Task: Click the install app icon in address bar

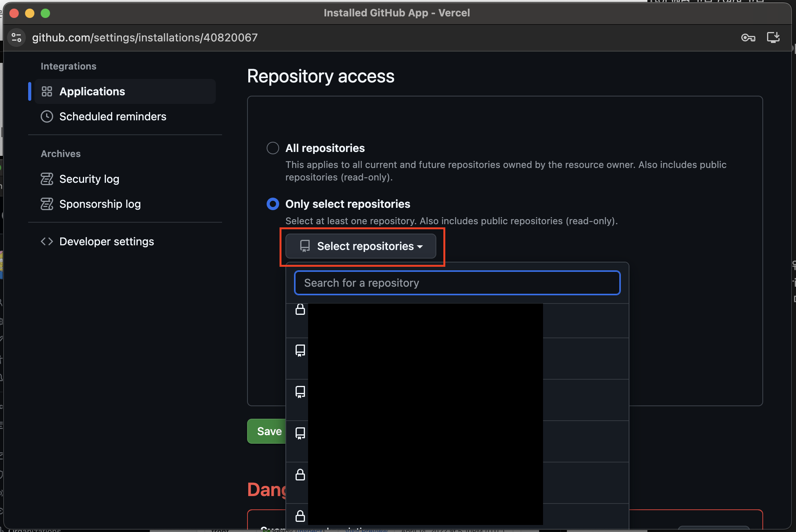Action: [773, 37]
